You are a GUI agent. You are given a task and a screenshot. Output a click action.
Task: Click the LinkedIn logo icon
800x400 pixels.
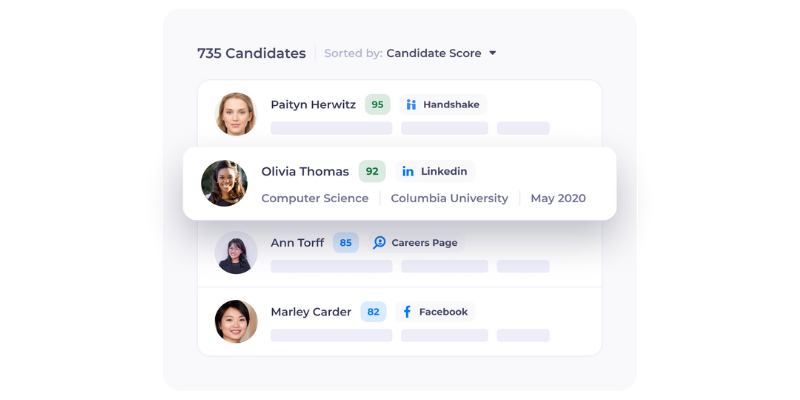point(408,171)
